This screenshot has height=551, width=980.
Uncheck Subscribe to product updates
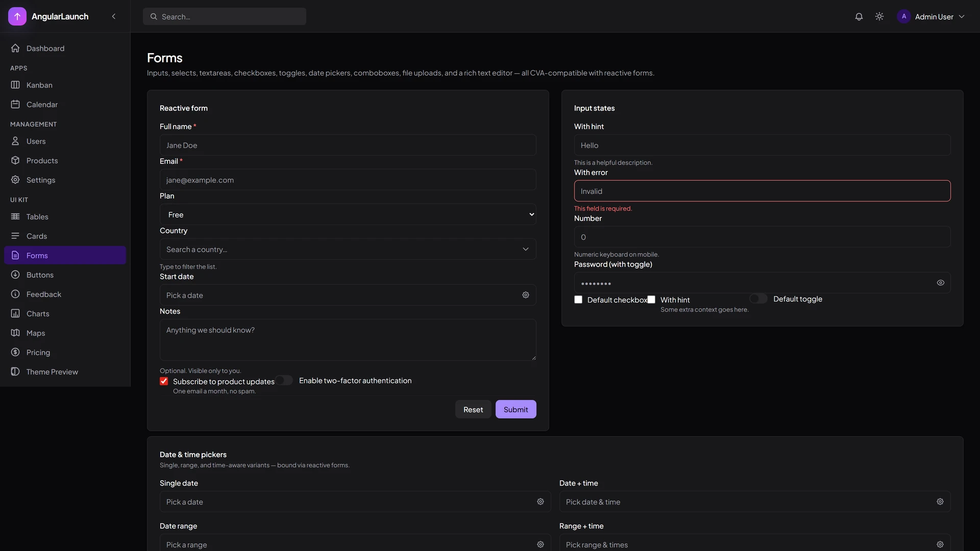point(164,381)
